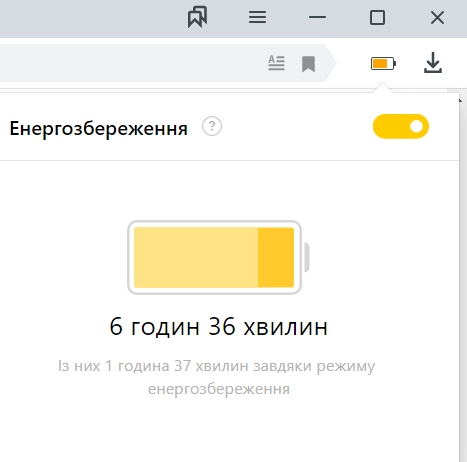
Task: Maximize the browser window
Action: 377,17
